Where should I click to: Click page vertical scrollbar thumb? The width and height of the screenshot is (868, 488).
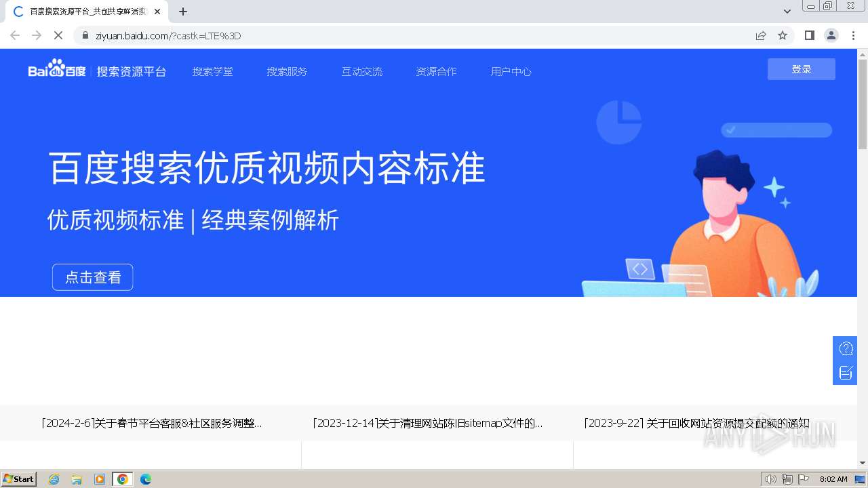coord(863,104)
